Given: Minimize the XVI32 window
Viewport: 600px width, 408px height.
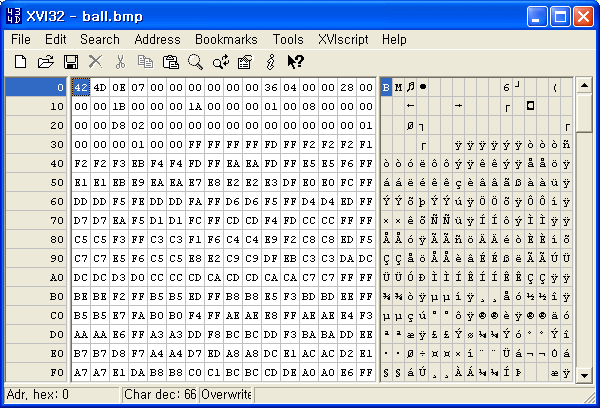Looking at the screenshot, I should tap(536, 16).
